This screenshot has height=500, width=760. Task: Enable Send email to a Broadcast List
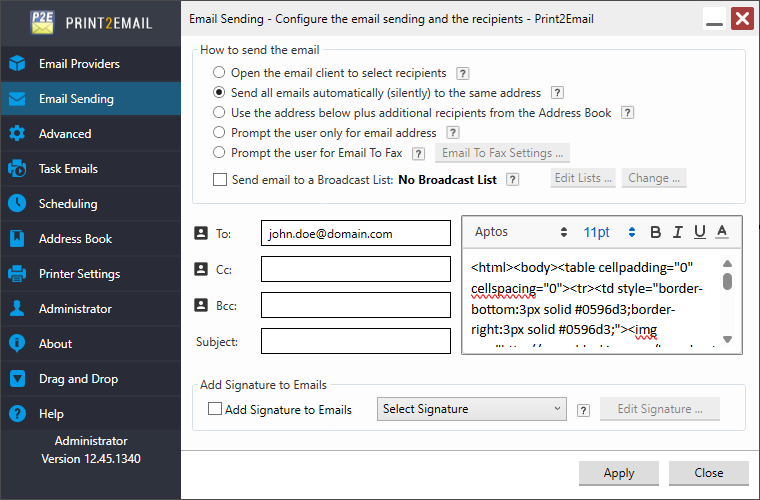[x=220, y=180]
